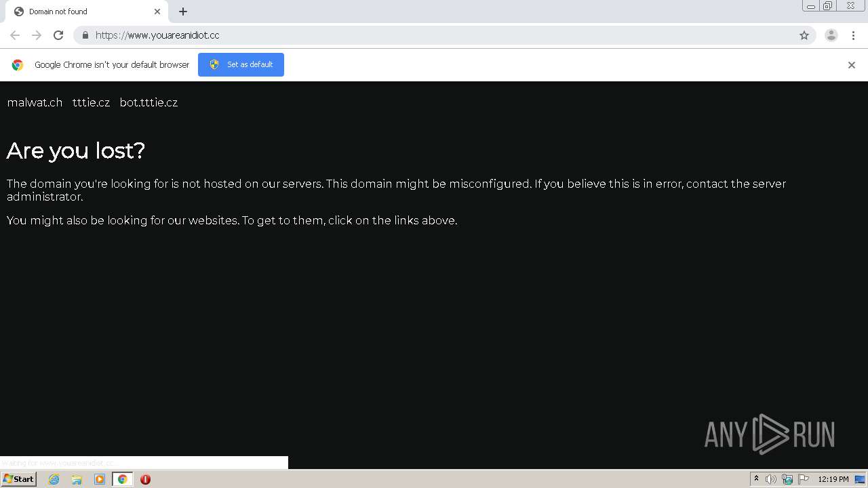Open the Chrome profile avatar menu

click(x=831, y=35)
